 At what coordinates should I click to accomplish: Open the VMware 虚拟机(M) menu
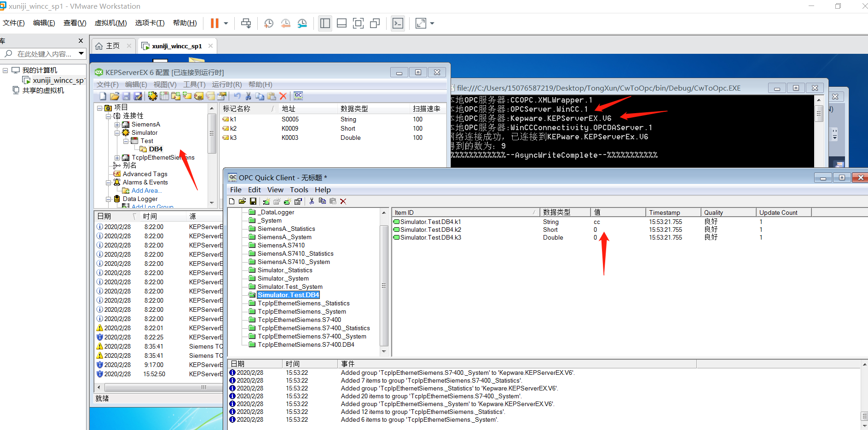pyautogui.click(x=110, y=23)
